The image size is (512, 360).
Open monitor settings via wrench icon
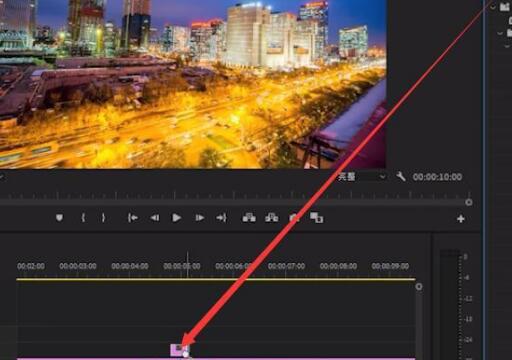tap(401, 177)
